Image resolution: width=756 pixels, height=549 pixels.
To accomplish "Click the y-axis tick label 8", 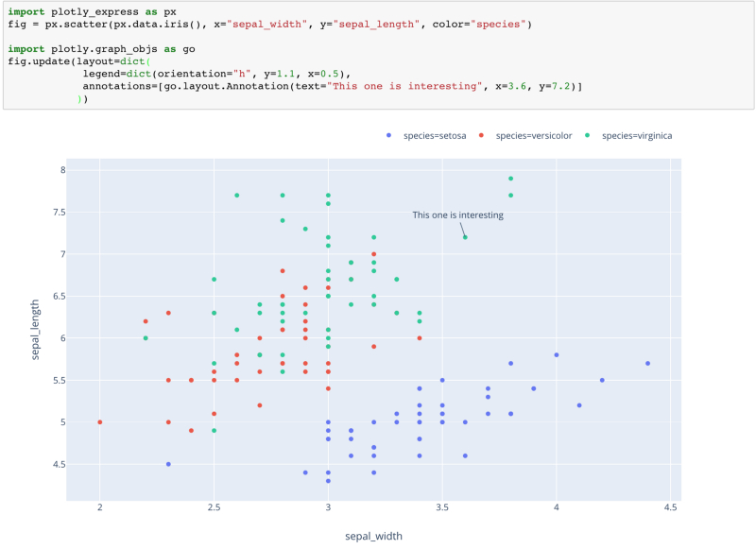I will [62, 170].
